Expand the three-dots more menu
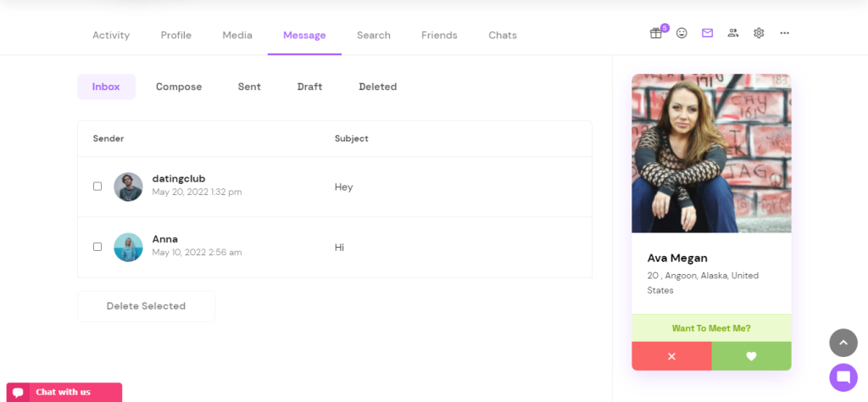Image resolution: width=868 pixels, height=402 pixels. click(785, 33)
